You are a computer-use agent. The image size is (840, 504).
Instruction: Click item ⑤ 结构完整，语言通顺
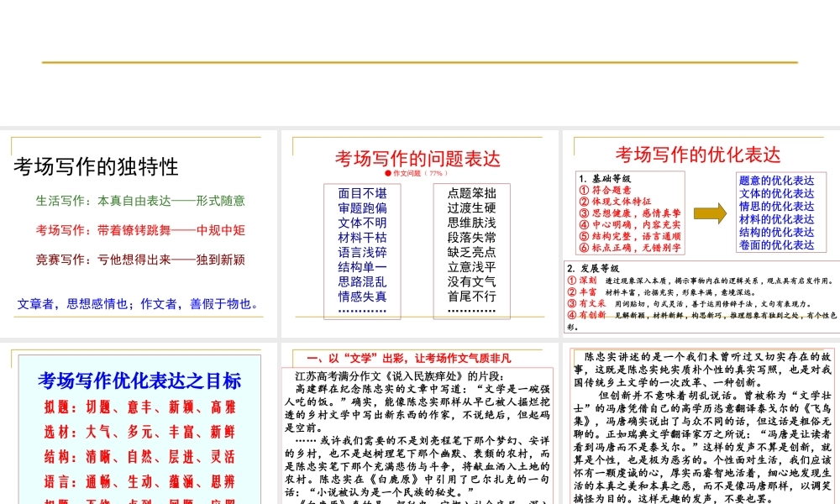click(x=630, y=236)
